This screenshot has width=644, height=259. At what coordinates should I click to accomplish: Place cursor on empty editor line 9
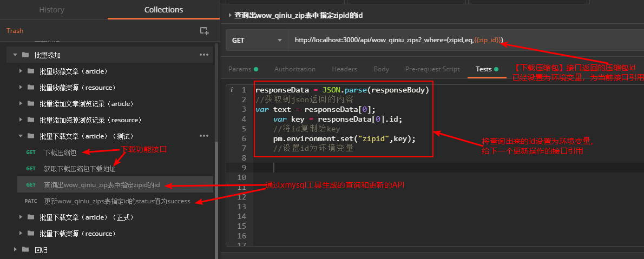coord(449,168)
